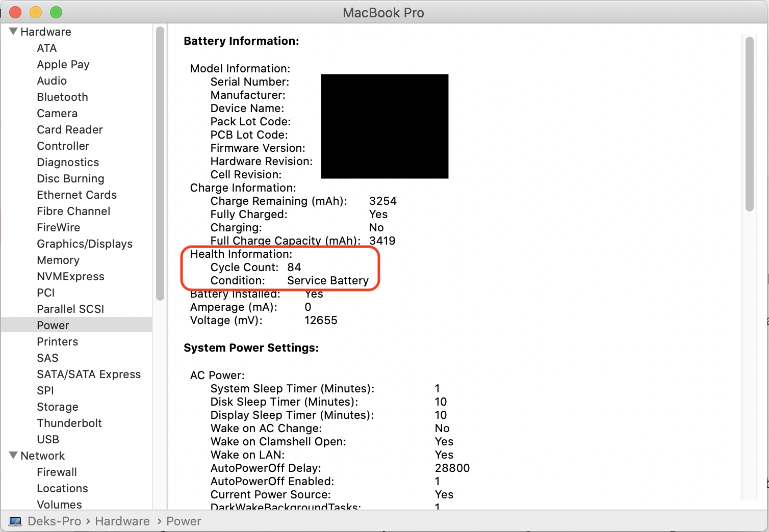769x532 pixels.
Task: Open Parallel SCSI section
Action: click(x=70, y=309)
